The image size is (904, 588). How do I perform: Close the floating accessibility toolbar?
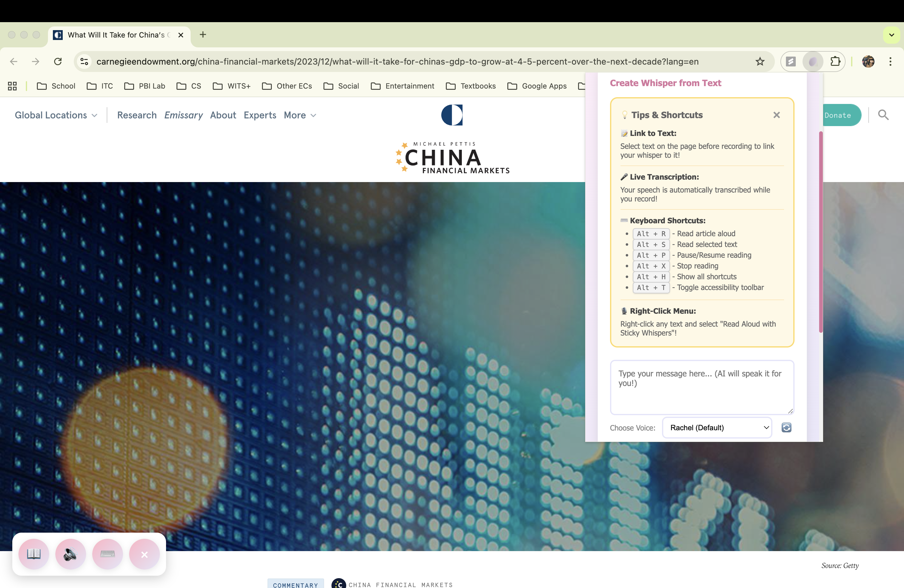click(144, 554)
